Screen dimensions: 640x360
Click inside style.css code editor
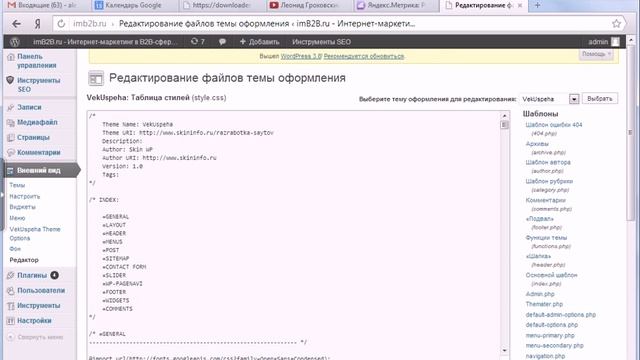coord(294,235)
